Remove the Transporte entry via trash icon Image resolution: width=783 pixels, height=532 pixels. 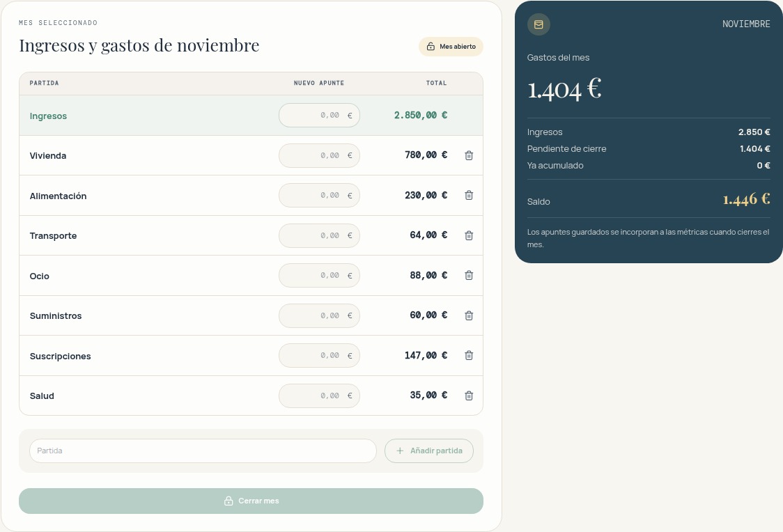tap(469, 235)
